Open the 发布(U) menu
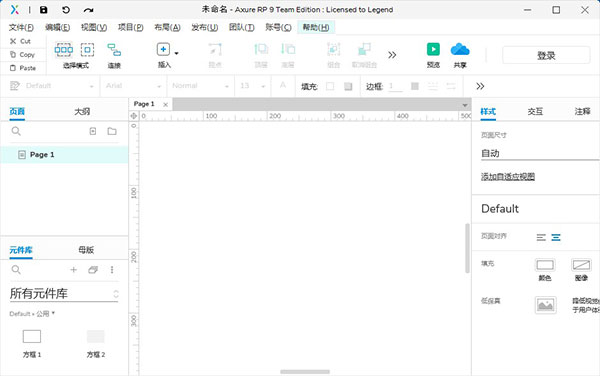 click(x=205, y=27)
